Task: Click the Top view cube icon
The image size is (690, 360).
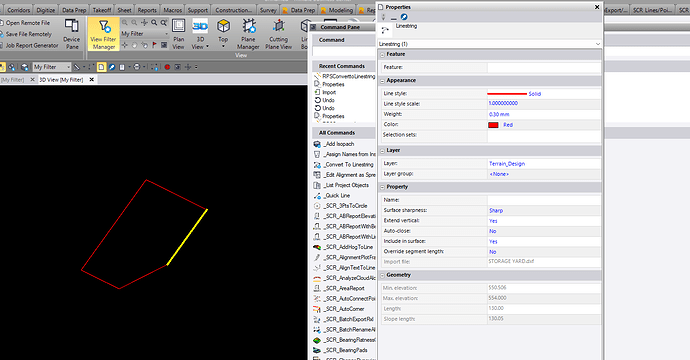Action: click(223, 26)
